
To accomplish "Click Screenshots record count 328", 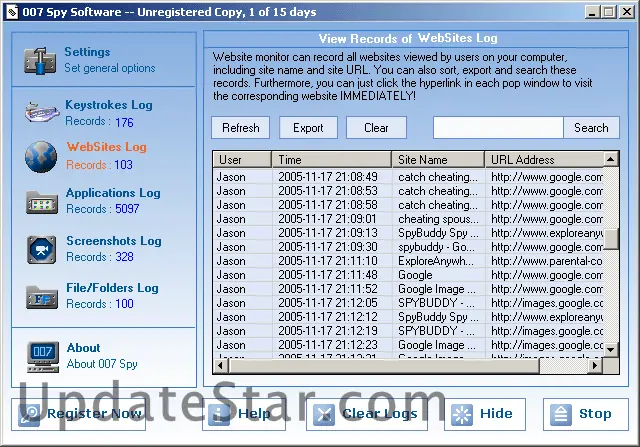I will (x=124, y=257).
